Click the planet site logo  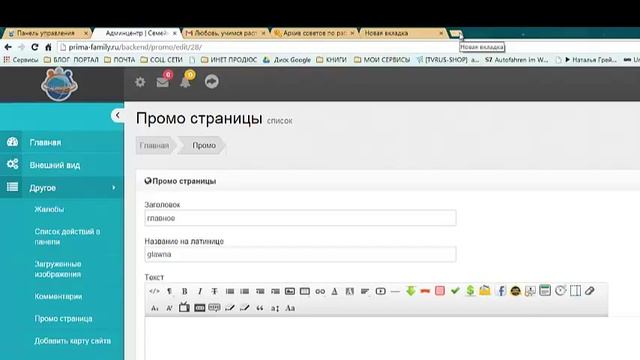point(60,84)
